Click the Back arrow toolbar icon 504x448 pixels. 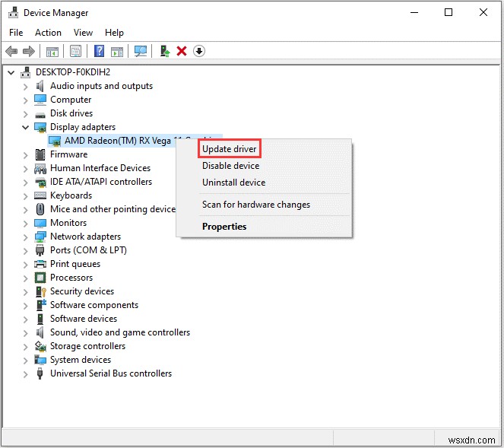pos(11,51)
